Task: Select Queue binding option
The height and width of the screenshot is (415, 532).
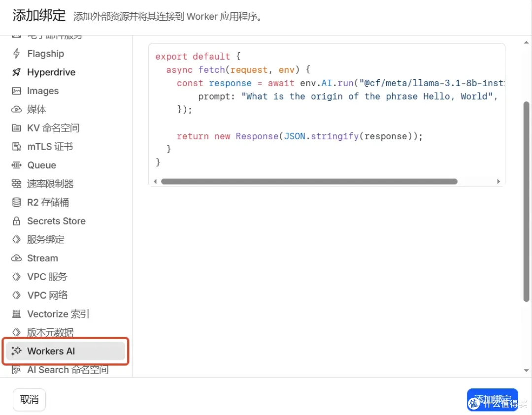Action: (66, 165)
